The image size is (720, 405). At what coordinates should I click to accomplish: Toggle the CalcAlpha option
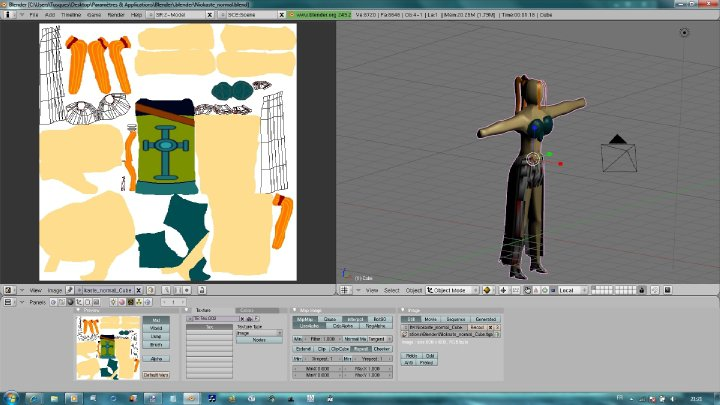(x=343, y=326)
